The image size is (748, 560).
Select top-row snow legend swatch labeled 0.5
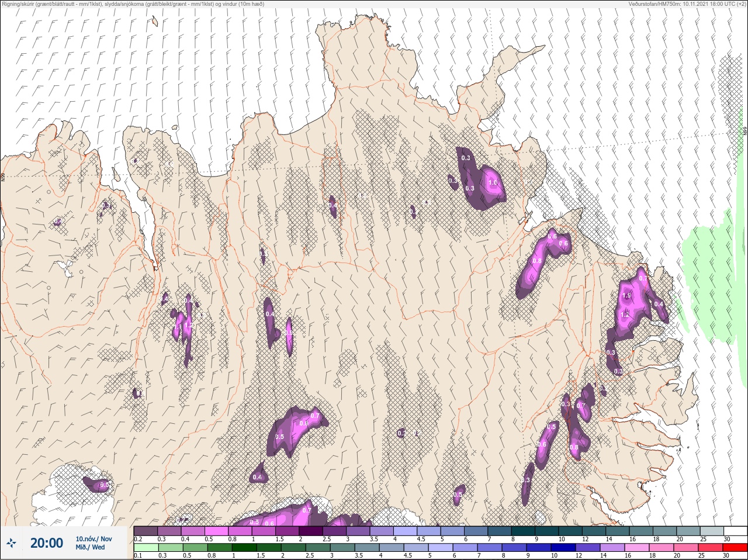[x=216, y=531]
